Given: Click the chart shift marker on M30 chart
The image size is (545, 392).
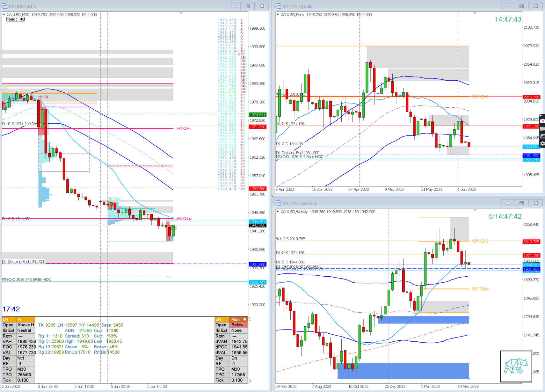Looking at the screenshot, I should [181, 13].
